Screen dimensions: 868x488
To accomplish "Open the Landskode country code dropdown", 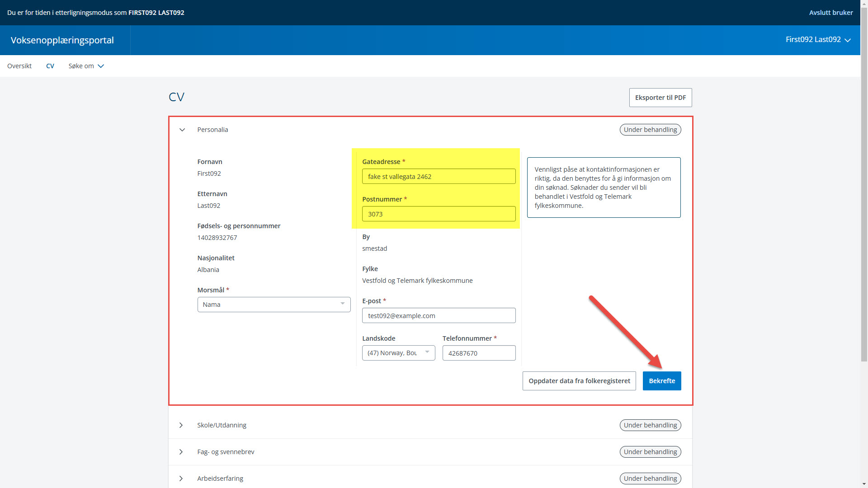I will coord(398,353).
